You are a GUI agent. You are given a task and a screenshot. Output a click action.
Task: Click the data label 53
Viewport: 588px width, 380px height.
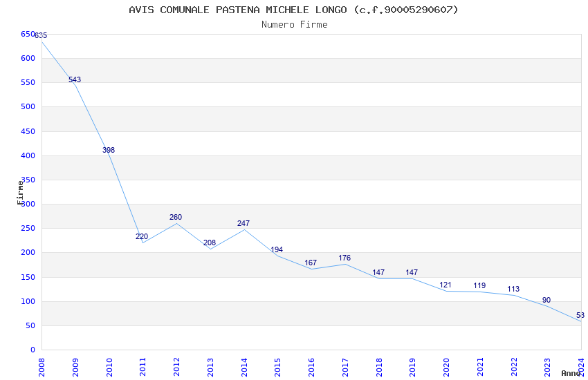(x=580, y=315)
